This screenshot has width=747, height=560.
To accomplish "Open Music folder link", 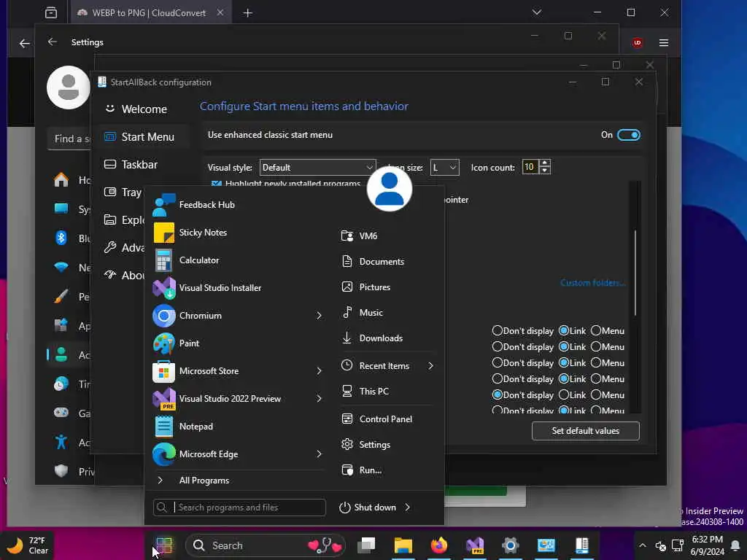I will click(362, 312).
